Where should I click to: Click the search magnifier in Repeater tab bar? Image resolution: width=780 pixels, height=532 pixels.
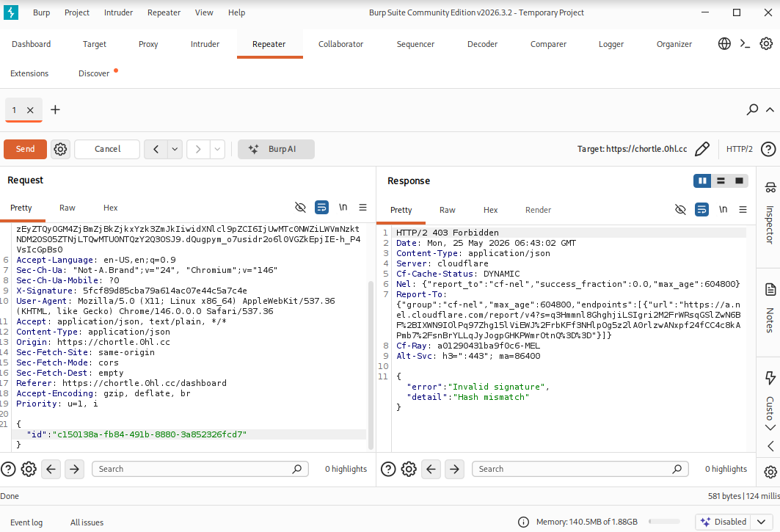[x=752, y=109]
